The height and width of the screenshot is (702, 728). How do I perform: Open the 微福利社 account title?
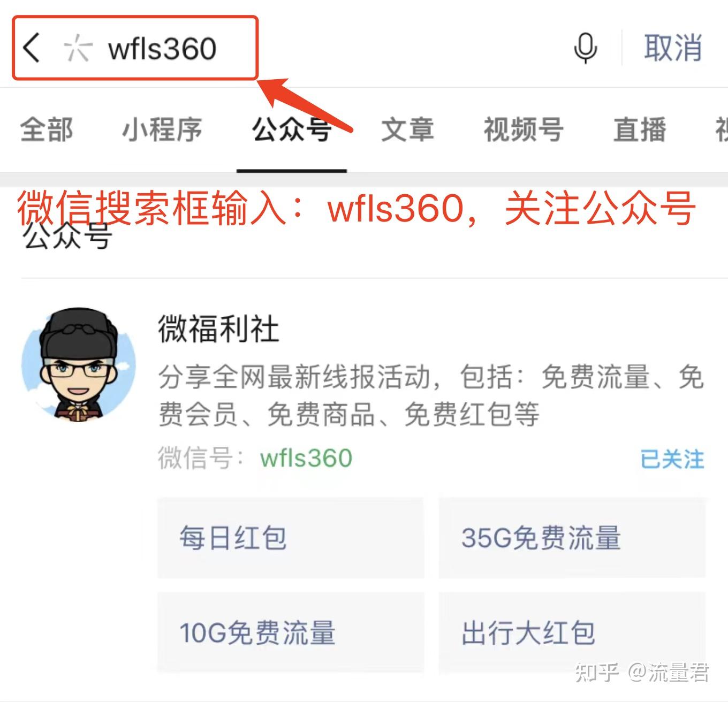pos(218,329)
